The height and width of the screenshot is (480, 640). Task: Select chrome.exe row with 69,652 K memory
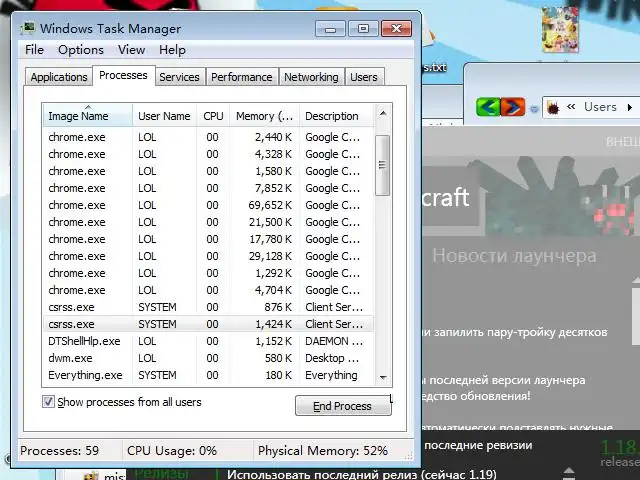point(208,205)
